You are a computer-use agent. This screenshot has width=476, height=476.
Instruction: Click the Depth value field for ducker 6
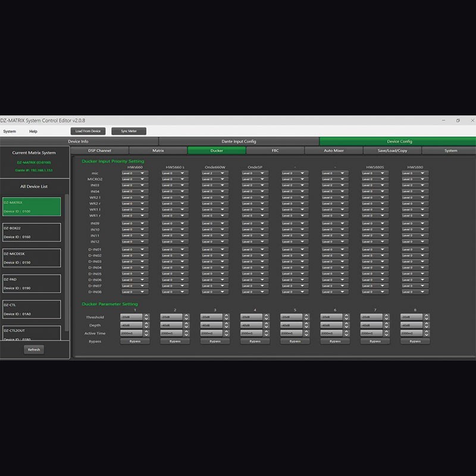(x=331, y=325)
